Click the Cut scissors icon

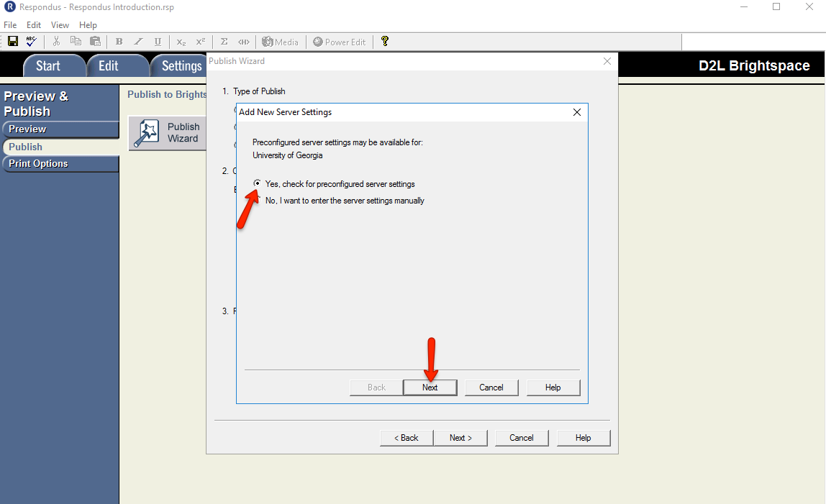point(56,41)
